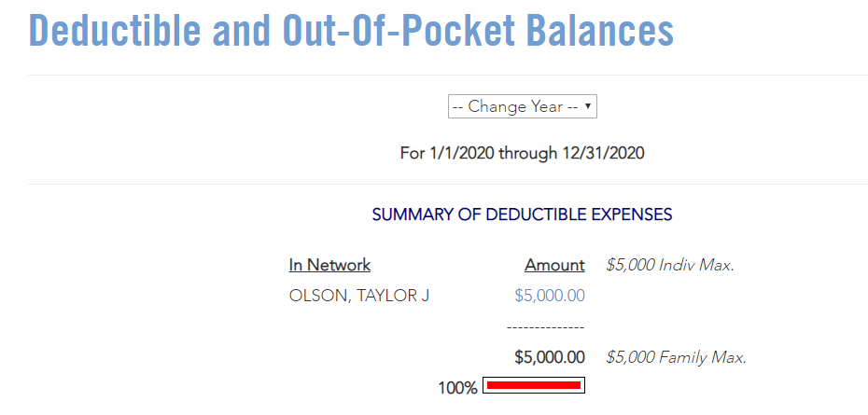Click the "$5,000 Indiv Max." note

pos(669,265)
